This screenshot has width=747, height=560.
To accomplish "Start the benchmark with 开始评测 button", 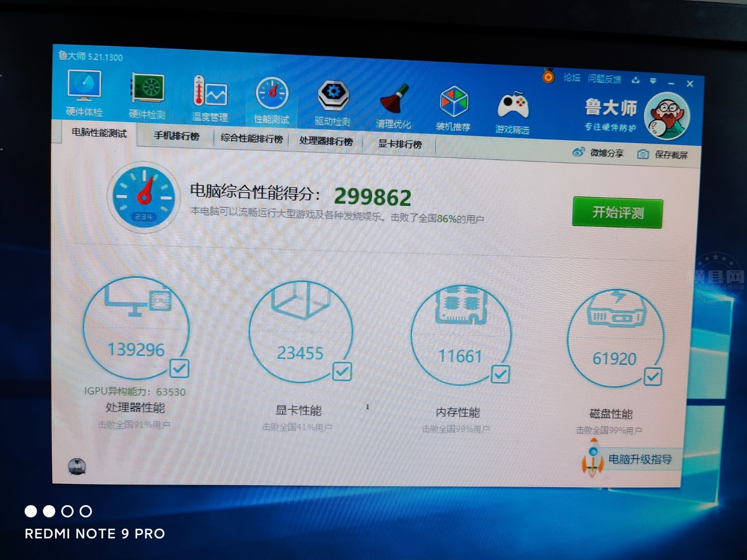I will (x=618, y=213).
